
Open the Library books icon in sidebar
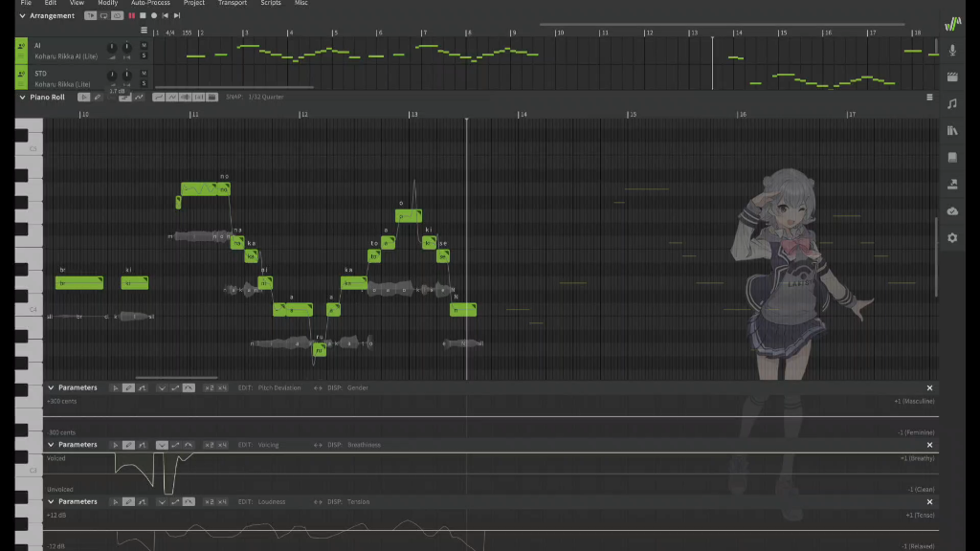point(952,130)
